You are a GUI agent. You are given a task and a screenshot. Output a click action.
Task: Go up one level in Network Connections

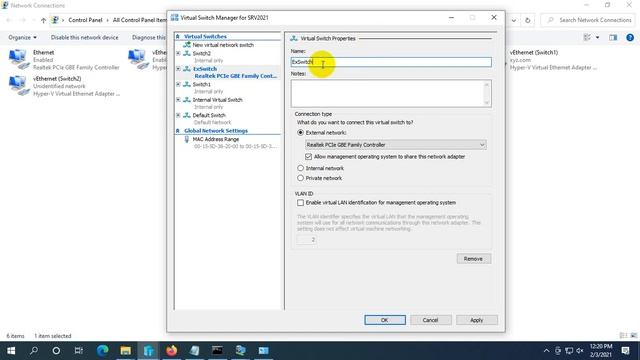(x=43, y=20)
